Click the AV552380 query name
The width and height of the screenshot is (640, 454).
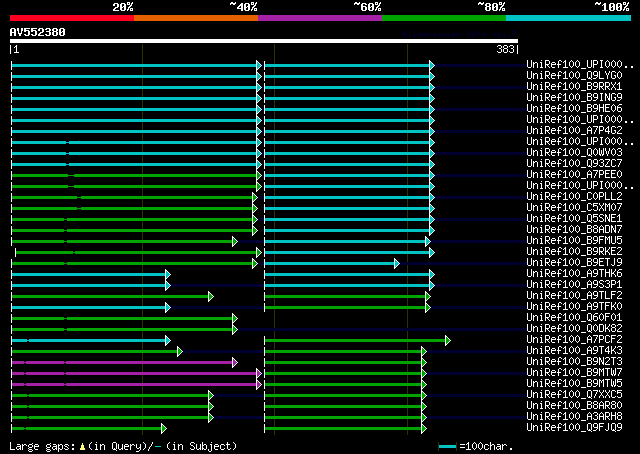[x=38, y=32]
